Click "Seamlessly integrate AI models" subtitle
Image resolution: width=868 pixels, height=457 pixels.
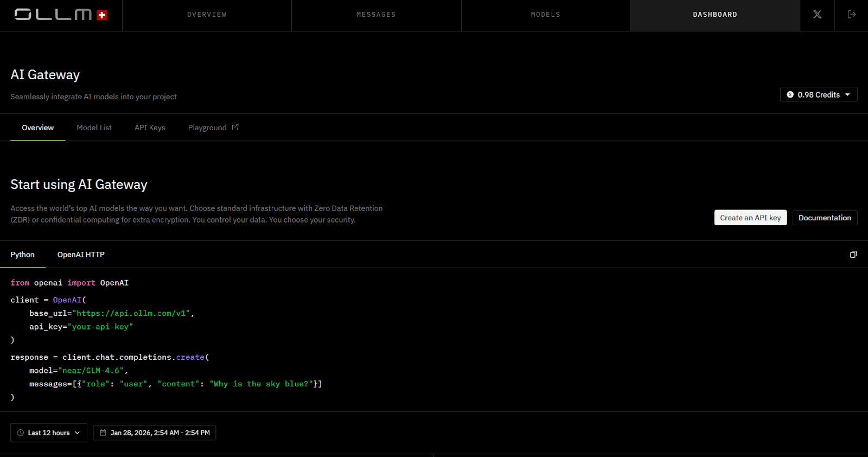point(93,97)
